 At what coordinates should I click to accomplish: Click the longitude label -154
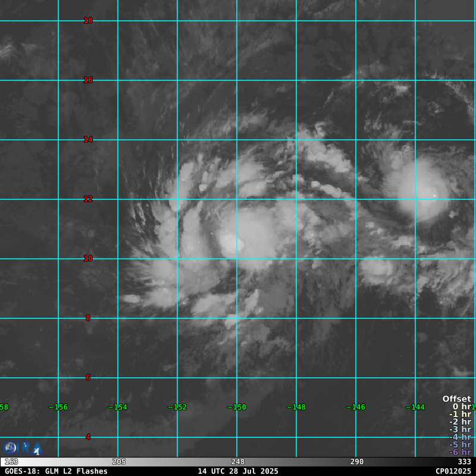point(117,408)
